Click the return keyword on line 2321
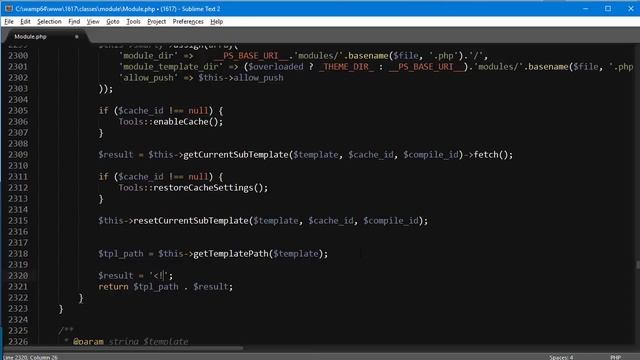 tap(113, 287)
